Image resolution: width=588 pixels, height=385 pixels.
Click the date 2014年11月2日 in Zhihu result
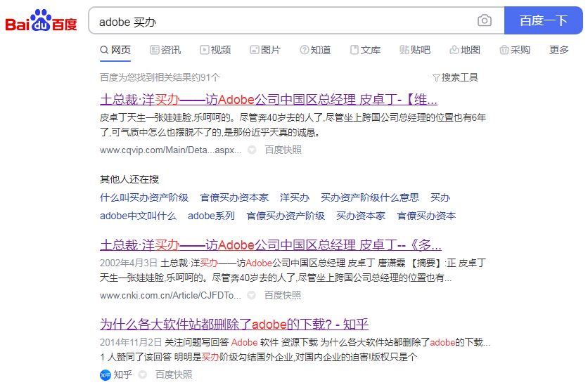pyautogui.click(x=131, y=342)
